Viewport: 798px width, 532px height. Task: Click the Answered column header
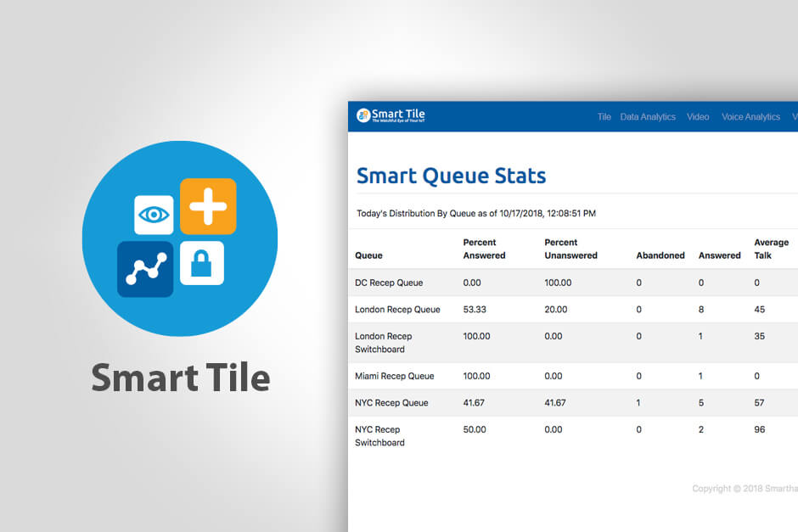click(x=719, y=255)
